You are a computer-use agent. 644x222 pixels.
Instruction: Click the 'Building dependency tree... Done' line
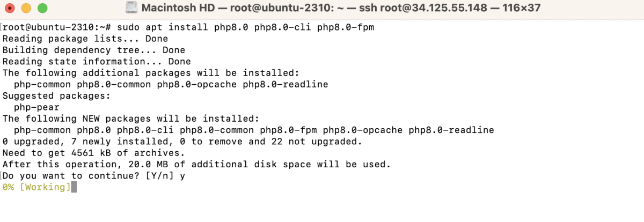(94, 50)
